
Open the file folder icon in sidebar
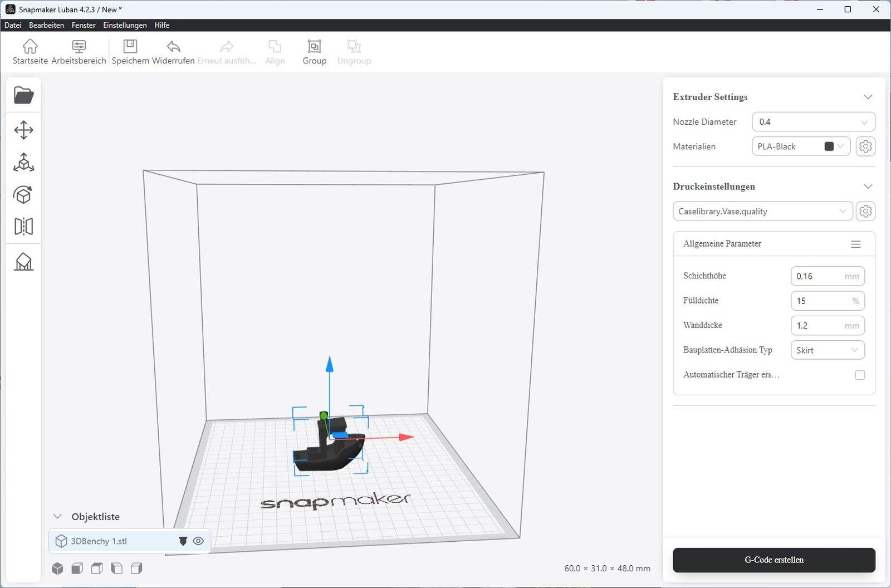(23, 95)
